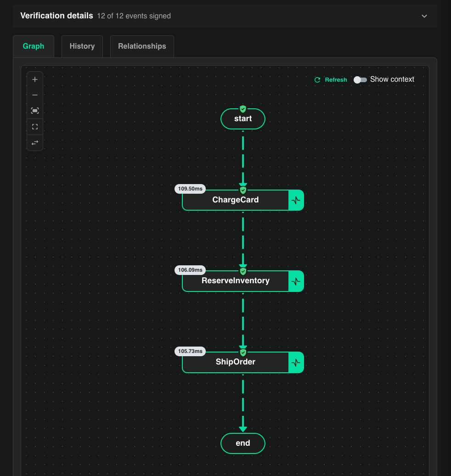Switch to the History tab

(x=82, y=46)
